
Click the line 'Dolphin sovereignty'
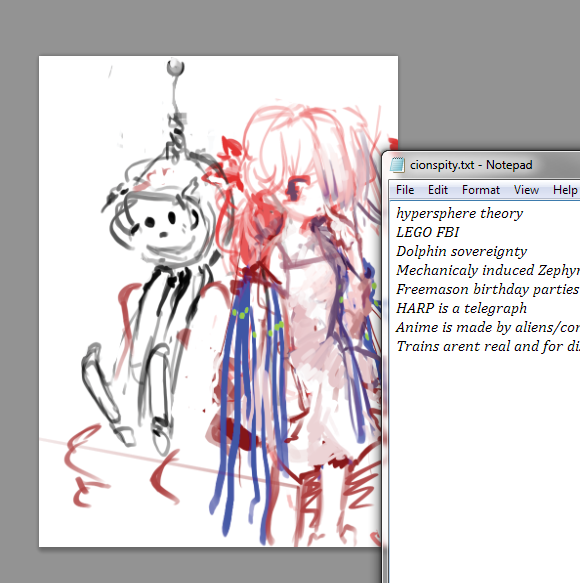coord(461,251)
